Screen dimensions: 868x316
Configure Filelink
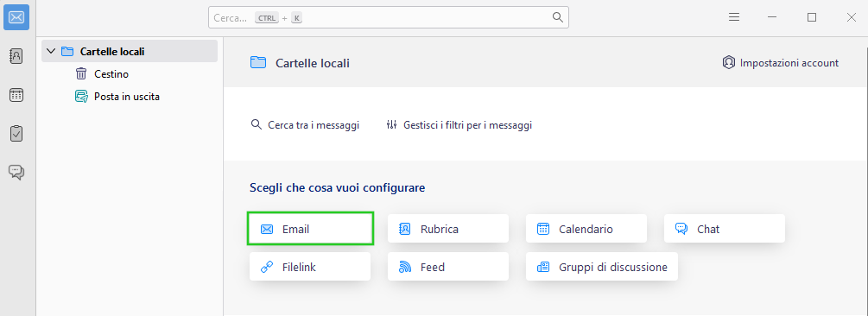[x=310, y=267]
